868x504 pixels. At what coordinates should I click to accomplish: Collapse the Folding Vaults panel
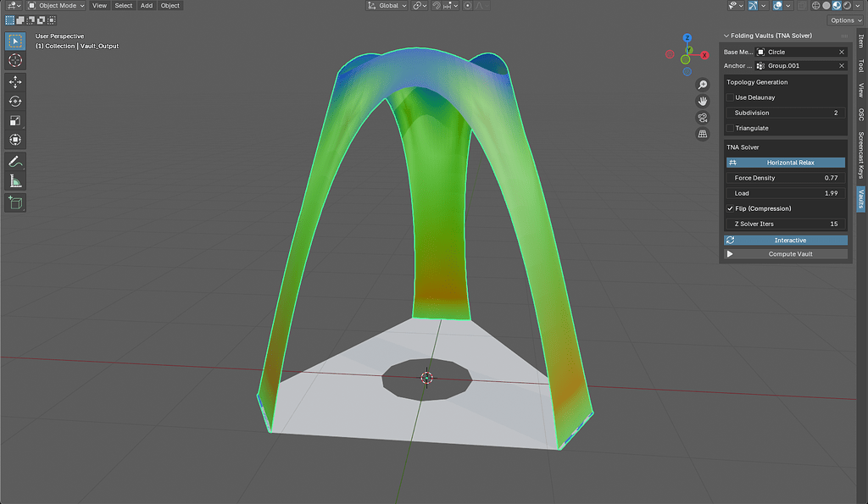pyautogui.click(x=726, y=36)
